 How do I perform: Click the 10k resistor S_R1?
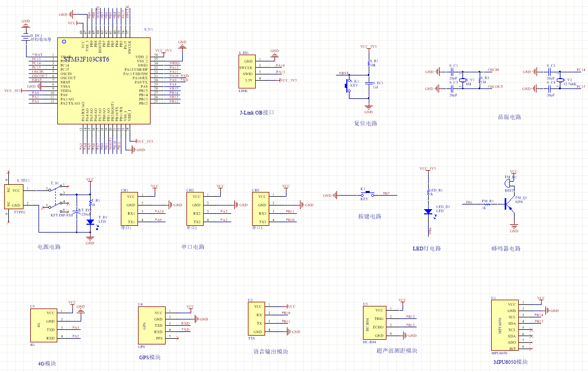tap(369, 63)
